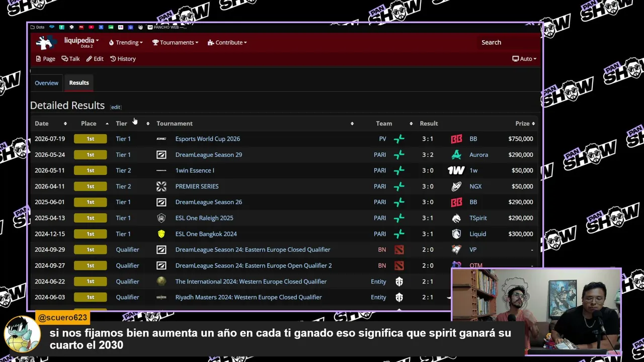
Task: Click The International 2024 qualifier icon
Action: tap(161, 282)
